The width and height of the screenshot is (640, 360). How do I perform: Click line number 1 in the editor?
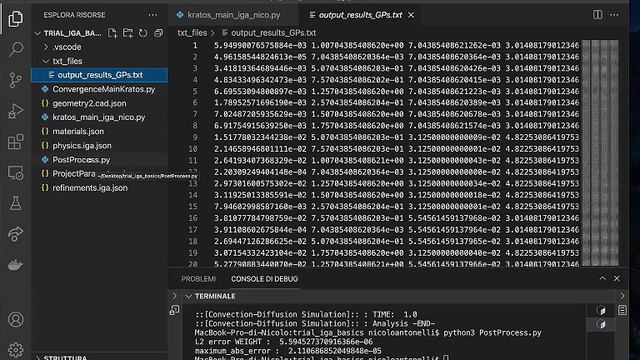point(195,45)
